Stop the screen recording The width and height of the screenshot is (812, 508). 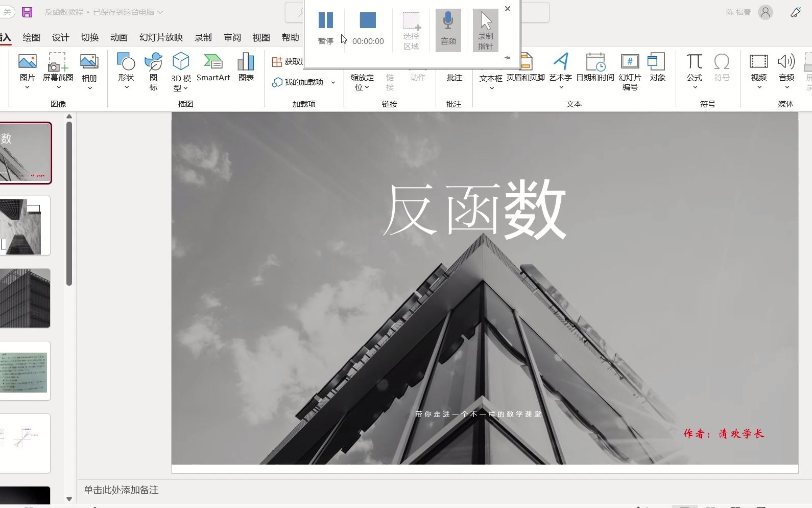click(368, 28)
